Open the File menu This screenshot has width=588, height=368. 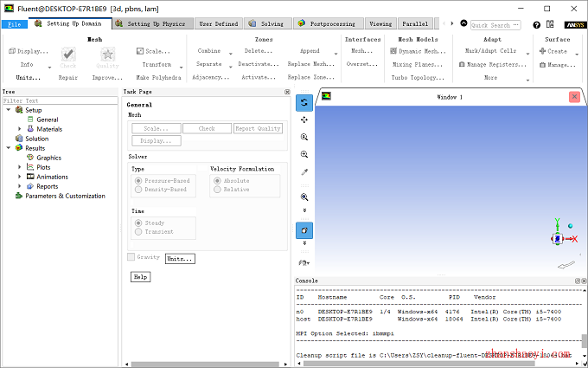point(15,24)
